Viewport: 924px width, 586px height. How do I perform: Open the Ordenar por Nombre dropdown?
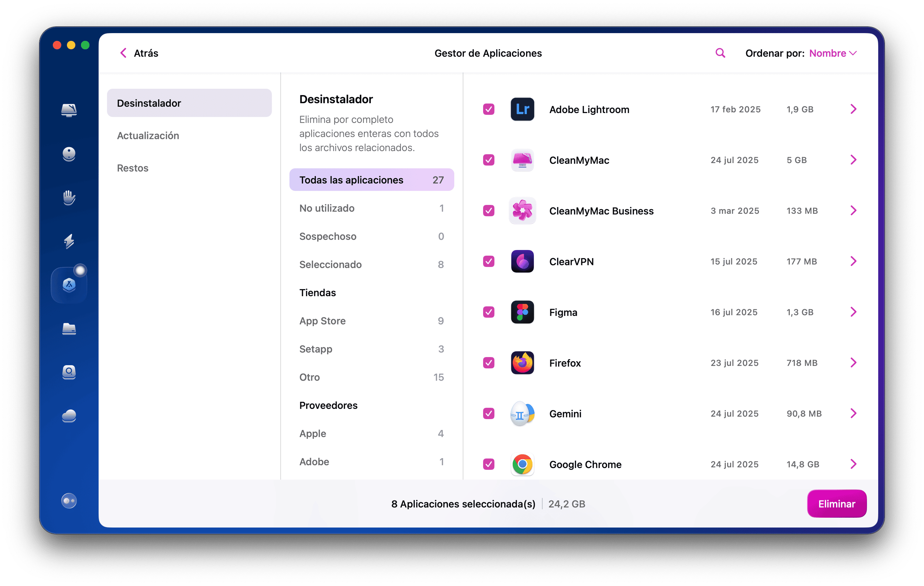pos(833,53)
